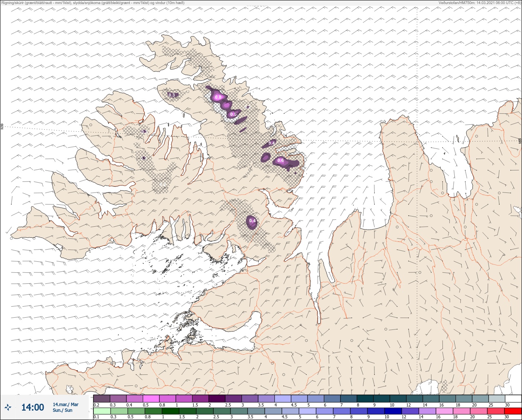This screenshot has height=420, width=522.
Task: Click the '14.mar./ Mar' date text
Action: pyautogui.click(x=65, y=405)
